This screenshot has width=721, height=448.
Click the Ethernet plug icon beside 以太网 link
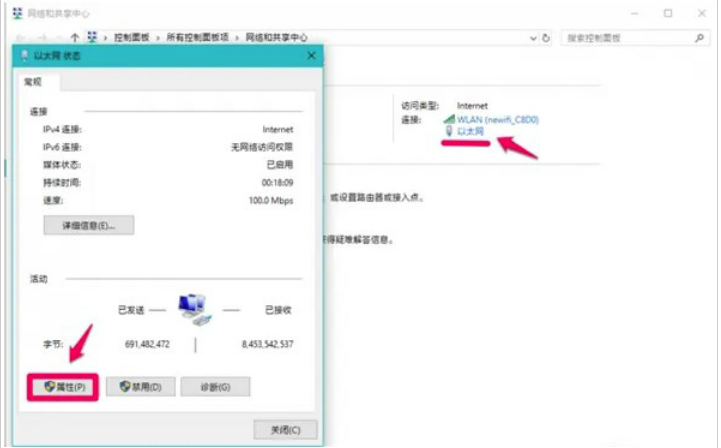pyautogui.click(x=449, y=132)
